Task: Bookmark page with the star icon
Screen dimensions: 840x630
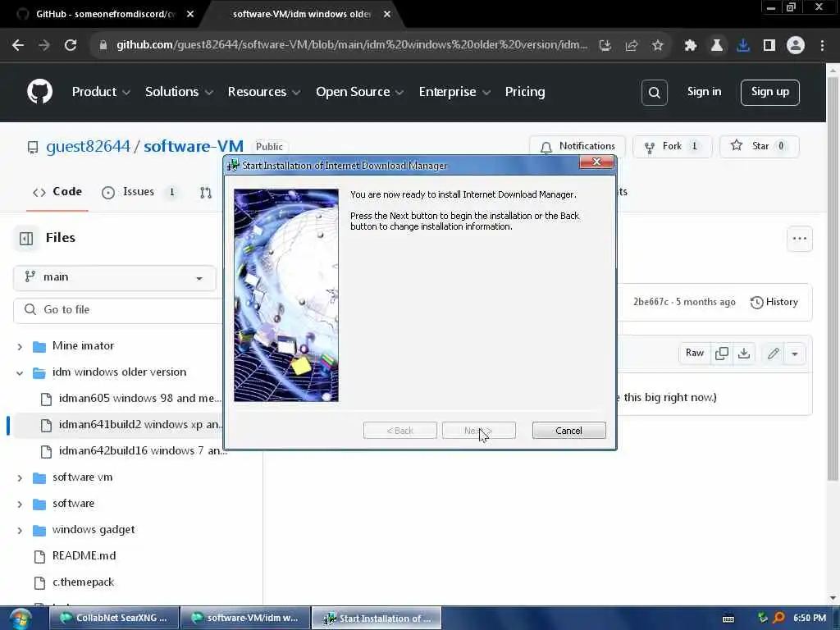Action: [x=657, y=46]
